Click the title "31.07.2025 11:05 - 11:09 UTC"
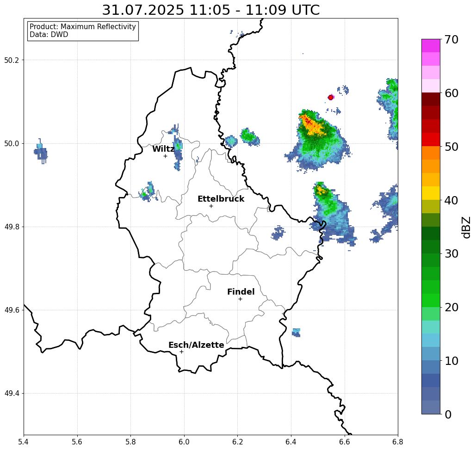This screenshot has width=476, height=450. point(210,10)
